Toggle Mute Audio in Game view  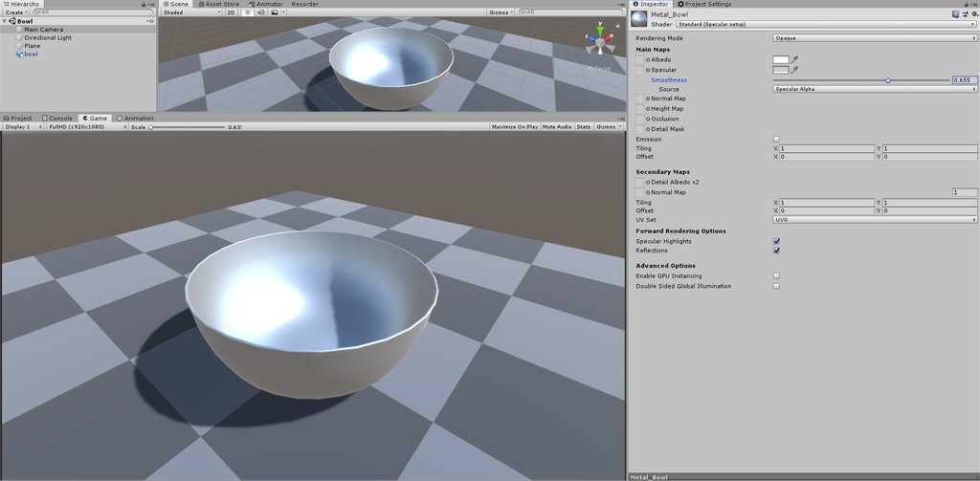(x=557, y=127)
